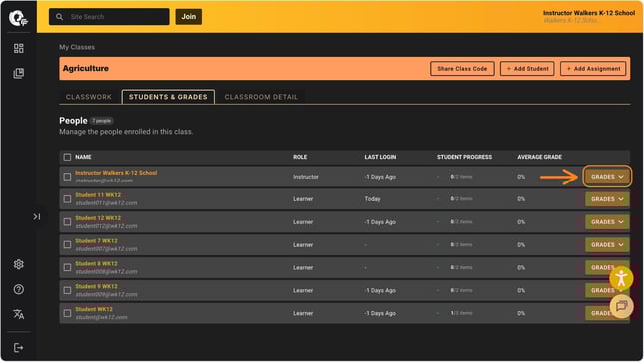Check the Student WK12 row checkbox
644x362 pixels.
pos(67,313)
